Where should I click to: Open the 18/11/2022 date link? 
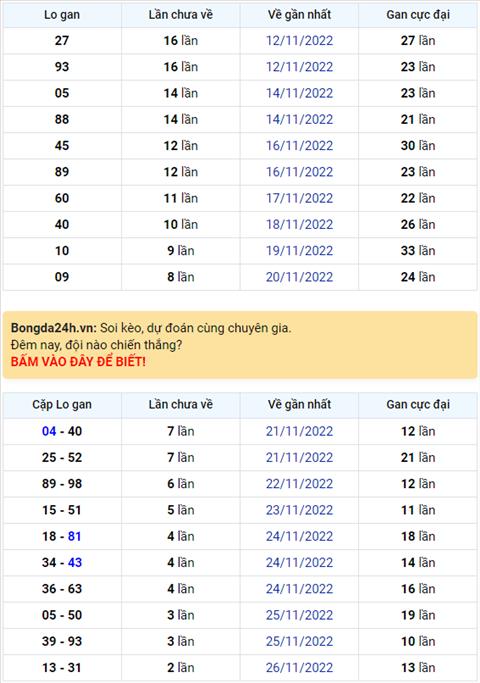[x=299, y=224]
